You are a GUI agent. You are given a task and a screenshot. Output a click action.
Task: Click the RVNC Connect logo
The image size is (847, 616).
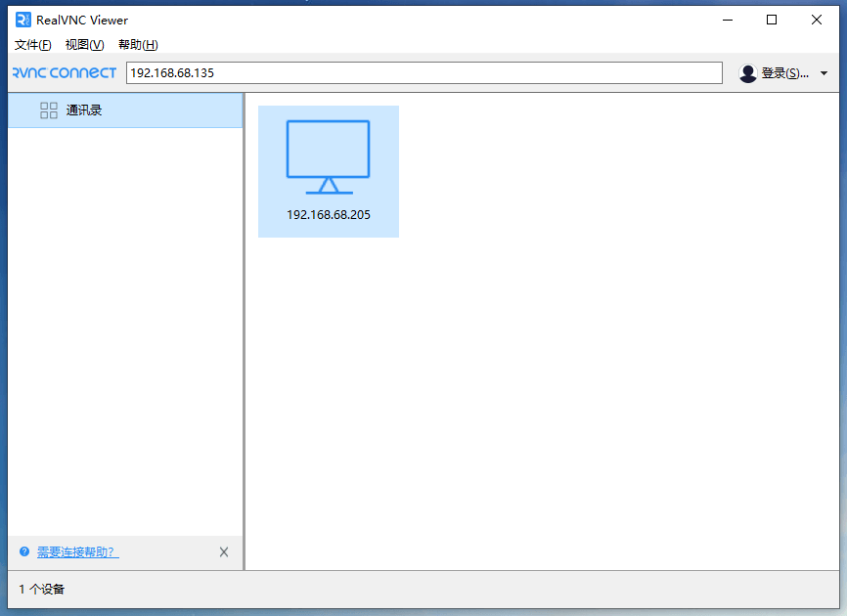[x=65, y=73]
